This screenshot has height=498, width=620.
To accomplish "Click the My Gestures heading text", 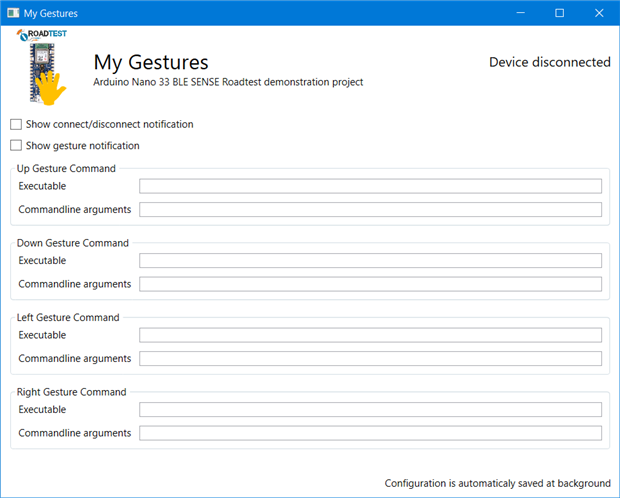I will (x=150, y=63).
